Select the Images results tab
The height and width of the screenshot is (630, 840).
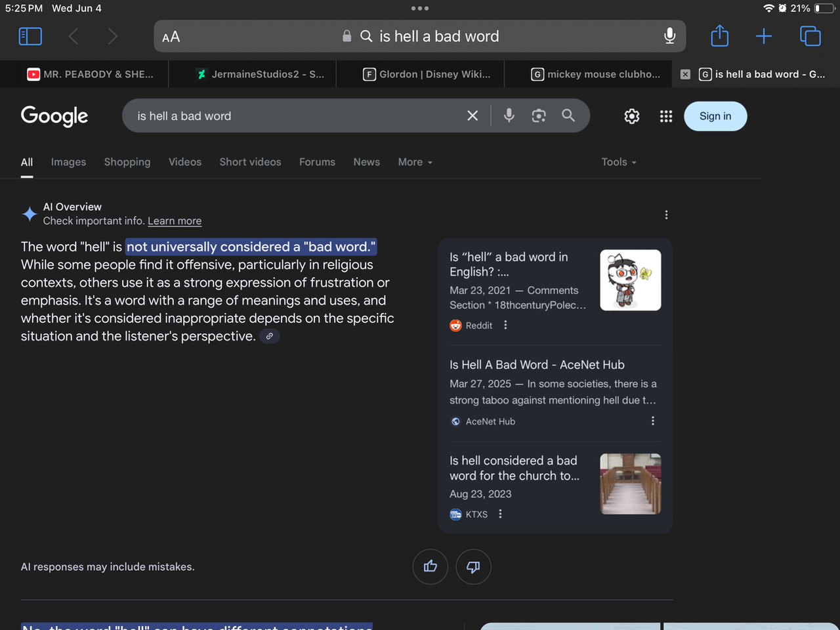point(69,162)
